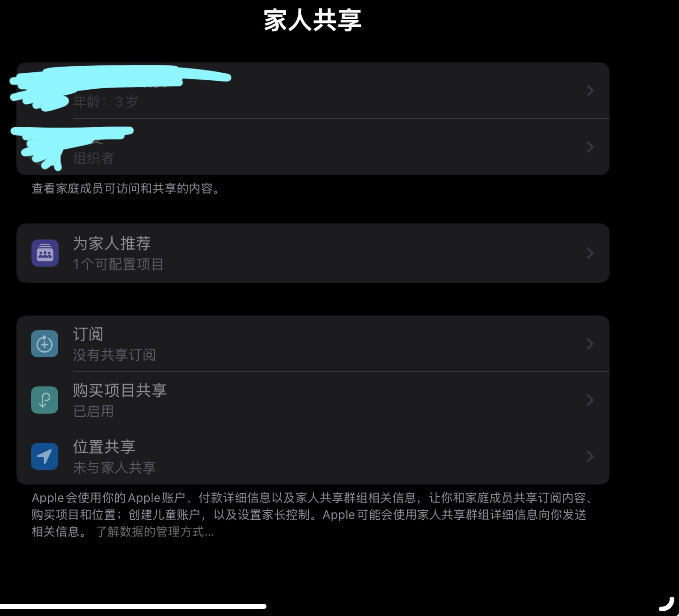Expand chevron on the 年龄 3岁 member row

pyautogui.click(x=590, y=91)
